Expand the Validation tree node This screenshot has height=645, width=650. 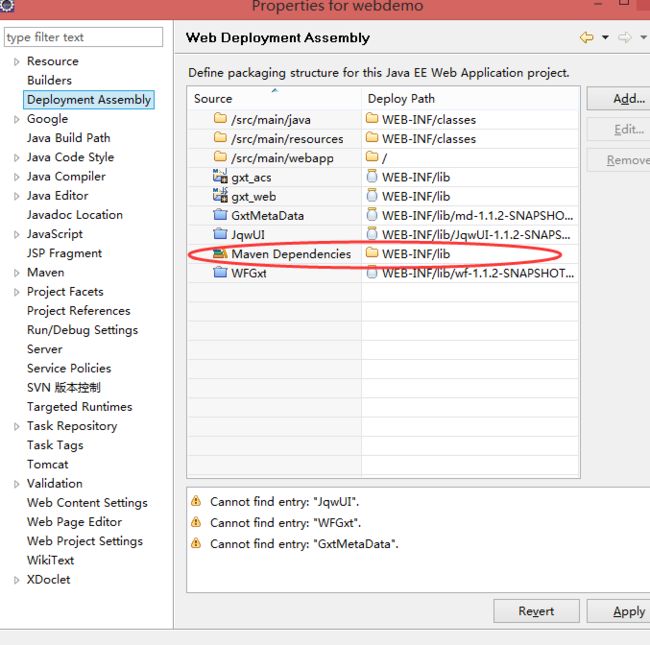(16, 484)
